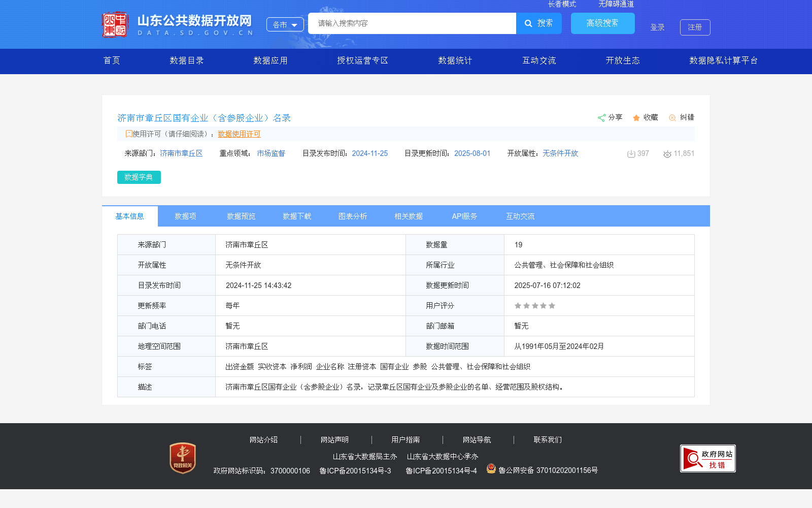Switch to the 数据预览 tab
Image resolution: width=812 pixels, height=508 pixels.
tap(242, 216)
